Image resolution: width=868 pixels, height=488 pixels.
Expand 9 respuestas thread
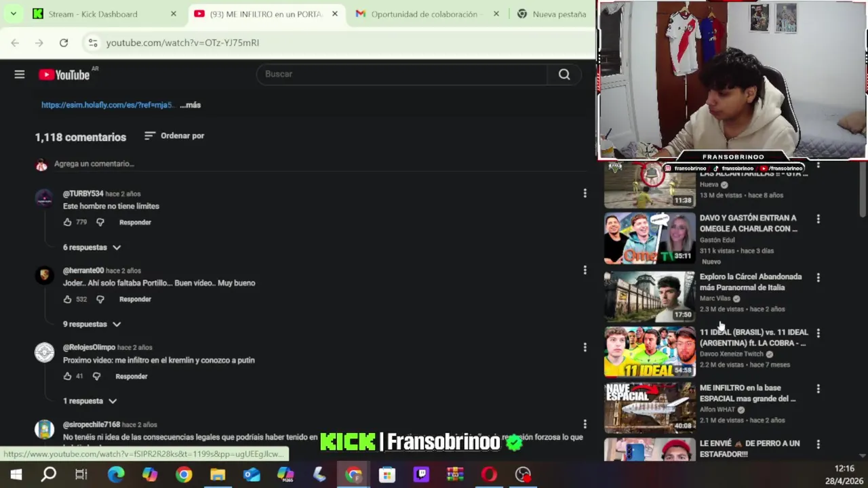92,324
